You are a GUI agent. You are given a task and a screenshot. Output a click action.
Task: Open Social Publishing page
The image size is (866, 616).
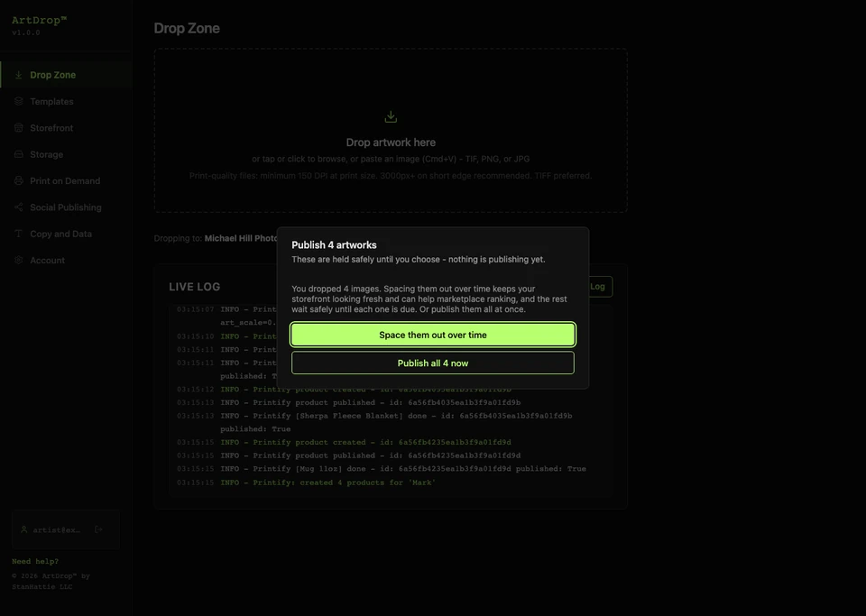click(x=65, y=207)
